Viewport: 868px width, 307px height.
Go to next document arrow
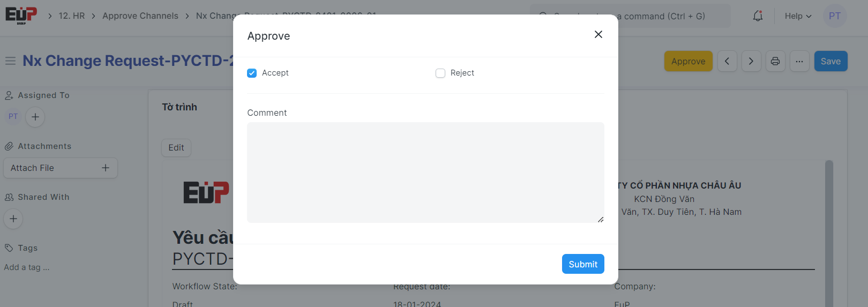tap(751, 61)
